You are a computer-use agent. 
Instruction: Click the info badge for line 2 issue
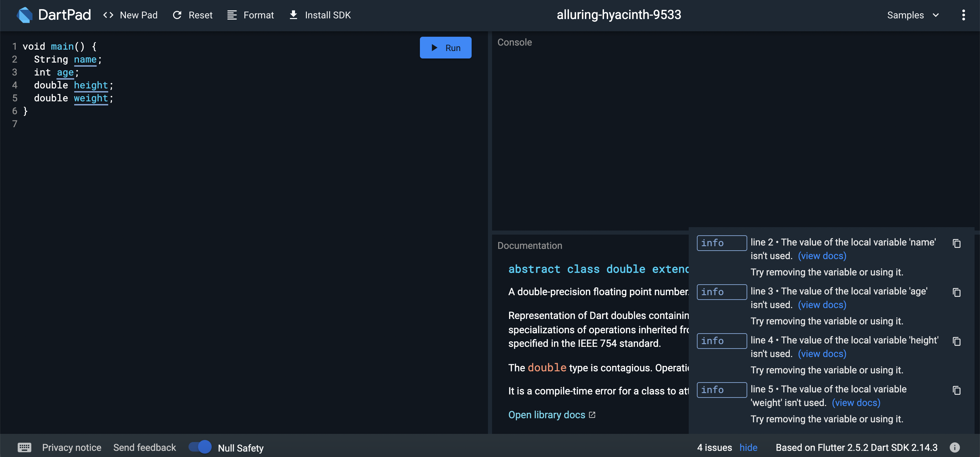722,243
